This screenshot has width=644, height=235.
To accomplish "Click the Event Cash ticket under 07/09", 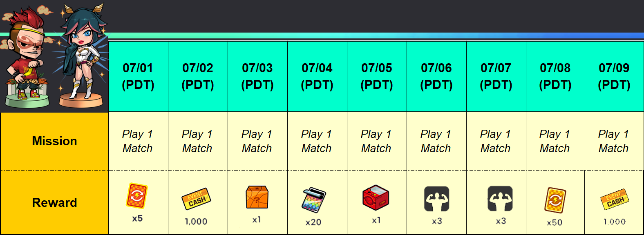I will [x=615, y=199].
